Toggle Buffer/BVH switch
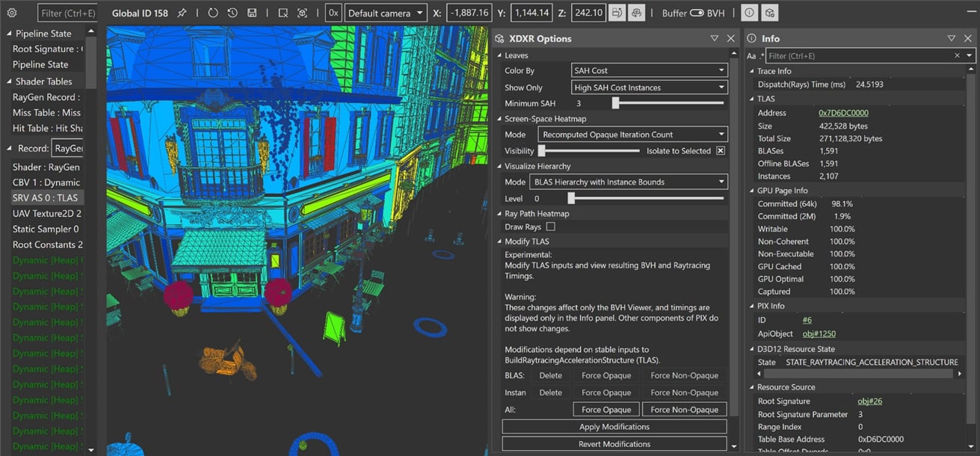 (697, 13)
